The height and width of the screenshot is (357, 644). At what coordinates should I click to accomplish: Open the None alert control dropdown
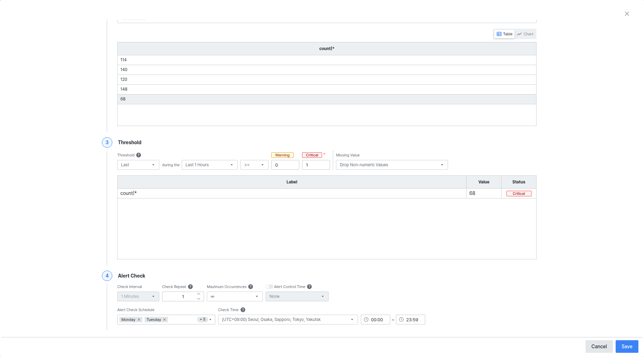(297, 296)
